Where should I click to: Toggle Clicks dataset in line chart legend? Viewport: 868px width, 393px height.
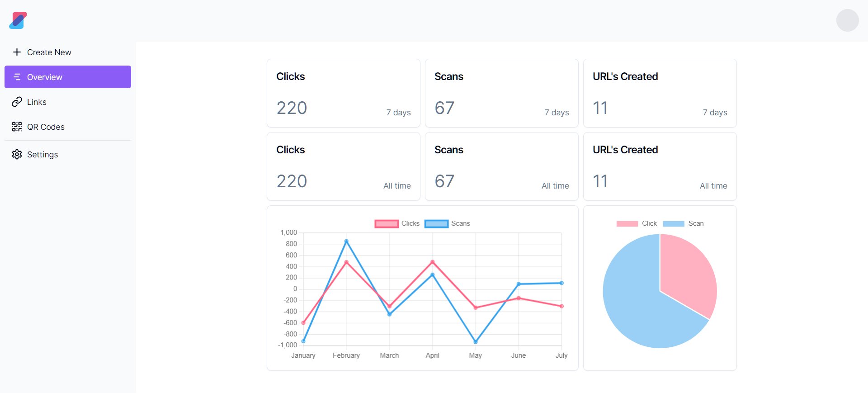[397, 223]
